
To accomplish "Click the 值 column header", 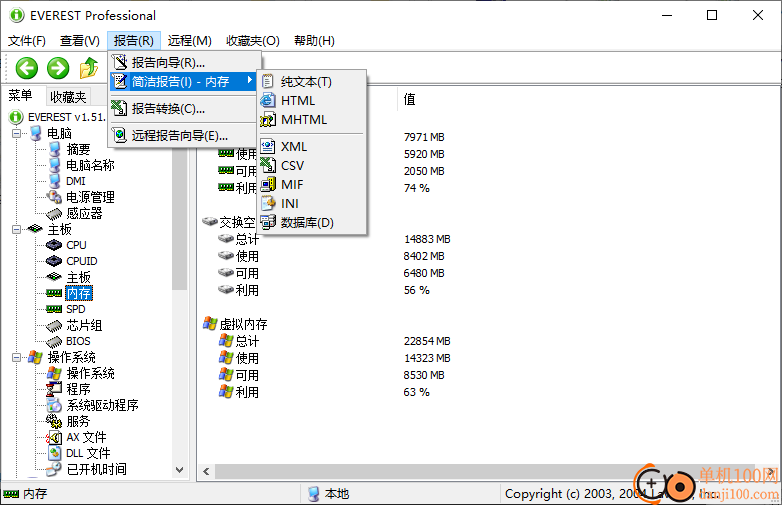I will point(409,99).
